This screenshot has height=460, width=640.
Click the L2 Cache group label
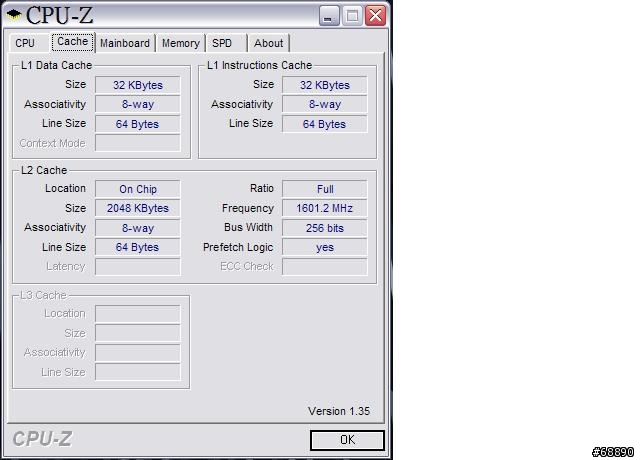[x=44, y=170]
